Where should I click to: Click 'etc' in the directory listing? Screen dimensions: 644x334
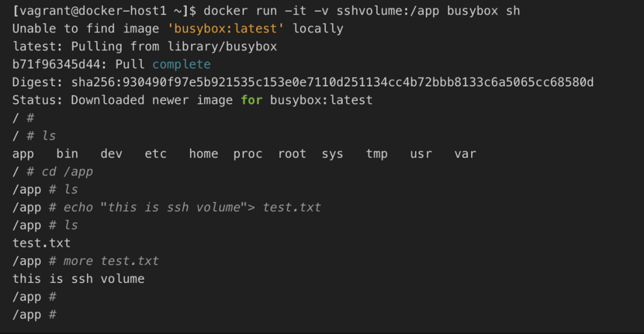156,153
